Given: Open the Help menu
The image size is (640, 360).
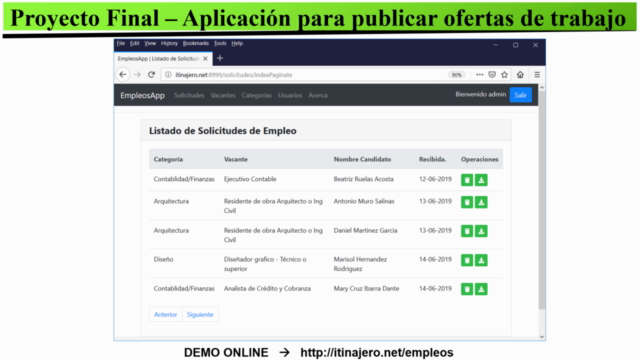Looking at the screenshot, I should click(237, 43).
